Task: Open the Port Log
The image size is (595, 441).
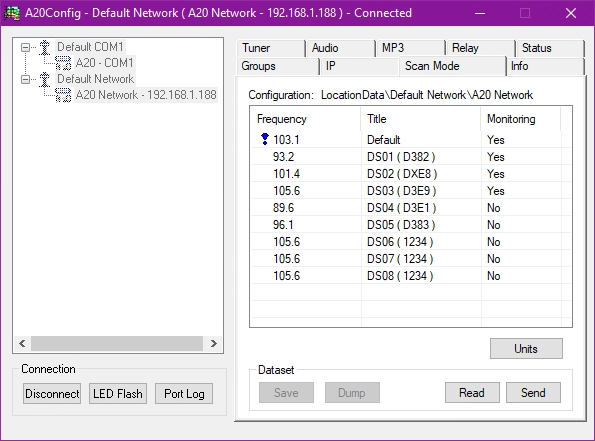Action: pos(184,394)
